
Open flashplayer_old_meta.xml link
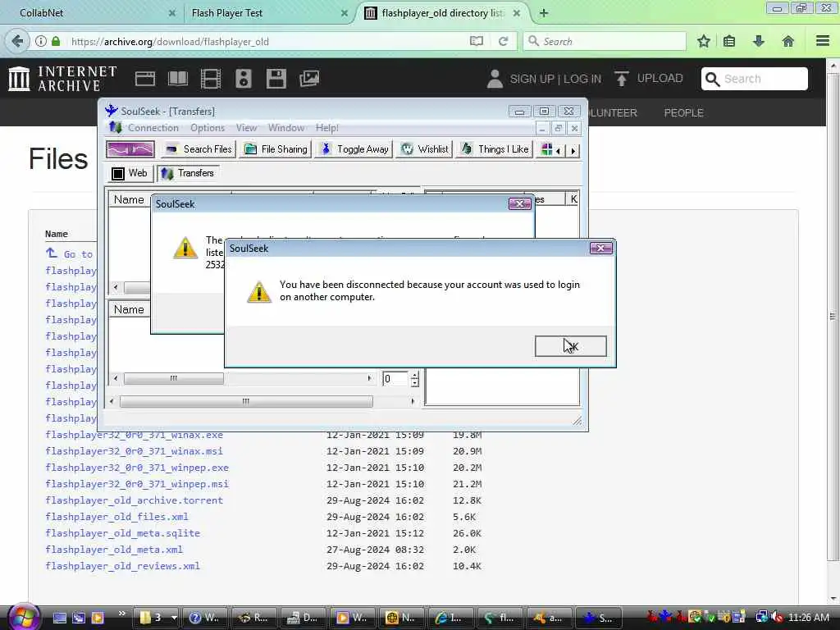(114, 550)
